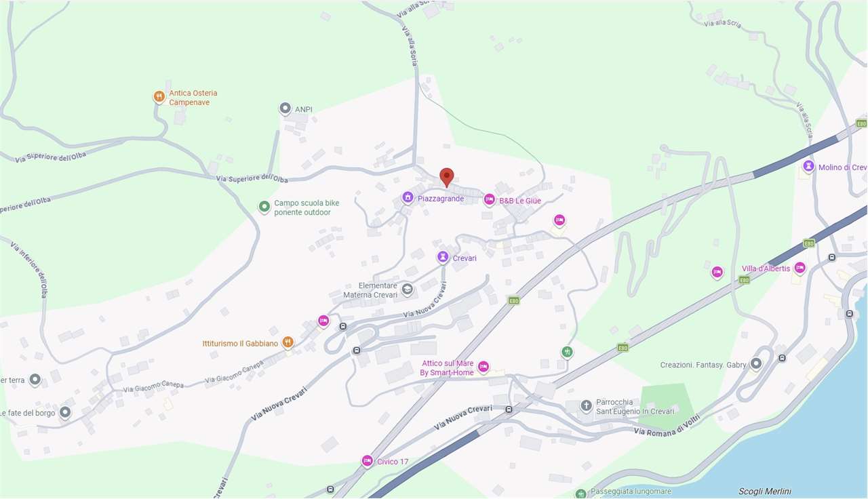The height and width of the screenshot is (499, 868).
Task: Click Villa d'Albertis hotel icon
Action: click(x=800, y=268)
